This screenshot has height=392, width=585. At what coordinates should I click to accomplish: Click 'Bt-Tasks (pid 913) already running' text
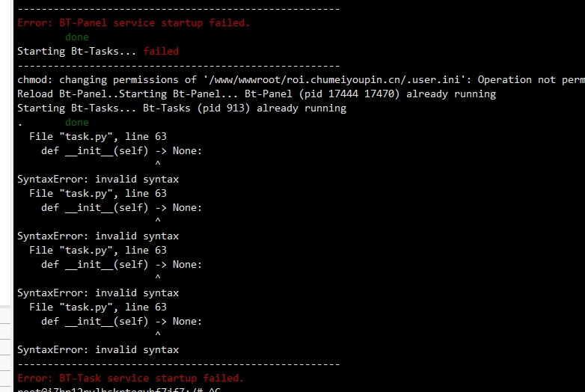245,108
